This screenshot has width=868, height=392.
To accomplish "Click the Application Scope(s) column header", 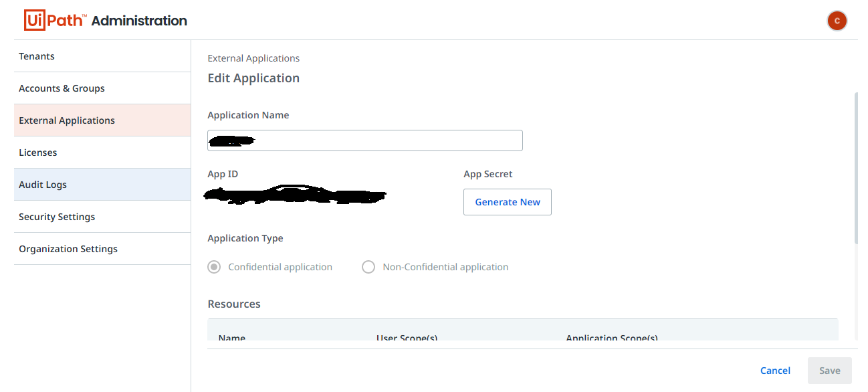I will (x=611, y=338).
